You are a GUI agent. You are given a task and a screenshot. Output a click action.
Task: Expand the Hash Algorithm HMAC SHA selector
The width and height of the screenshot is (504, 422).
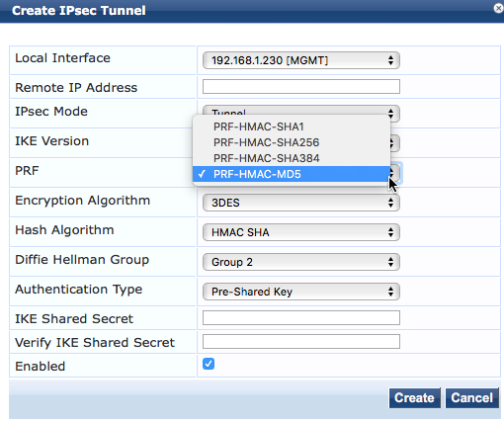pos(301,232)
